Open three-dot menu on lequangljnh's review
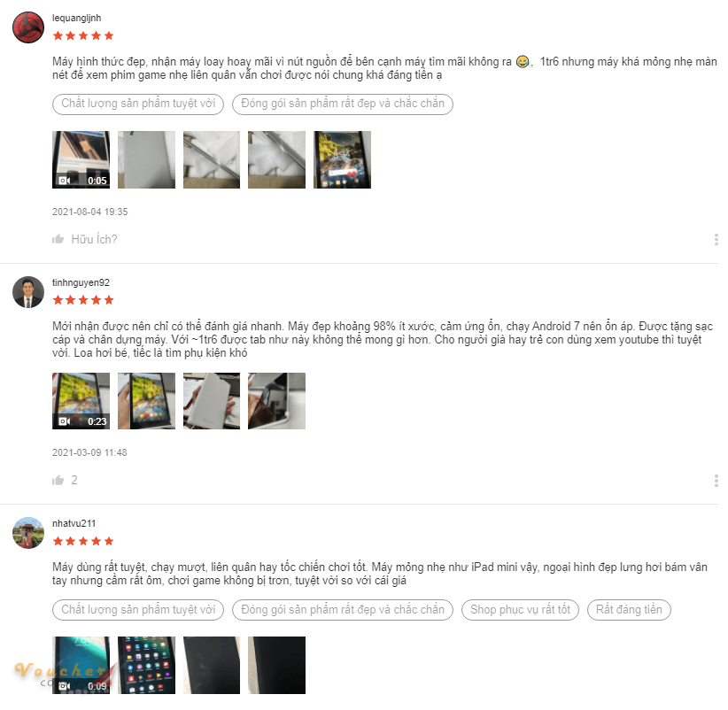Screen dimensions: 728x710 [716, 239]
